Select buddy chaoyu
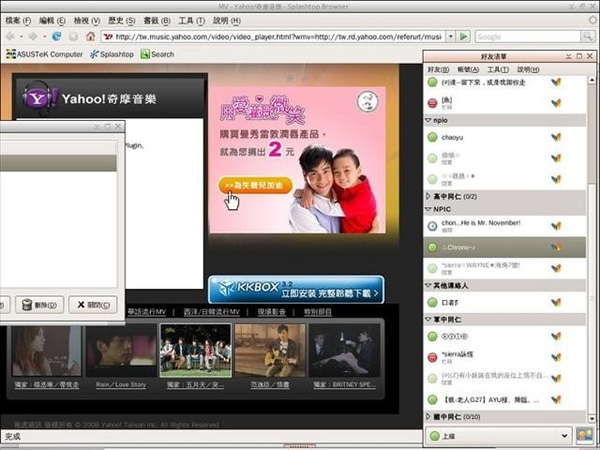600x450 pixels. (x=505, y=137)
